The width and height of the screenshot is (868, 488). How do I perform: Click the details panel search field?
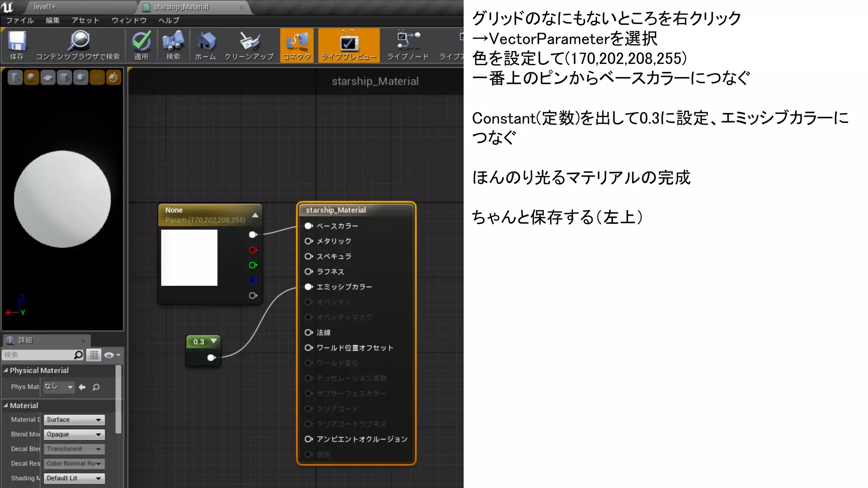(38, 355)
